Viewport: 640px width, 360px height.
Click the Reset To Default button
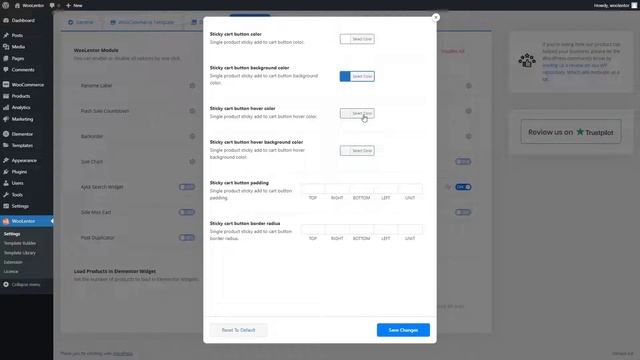pyautogui.click(x=238, y=330)
